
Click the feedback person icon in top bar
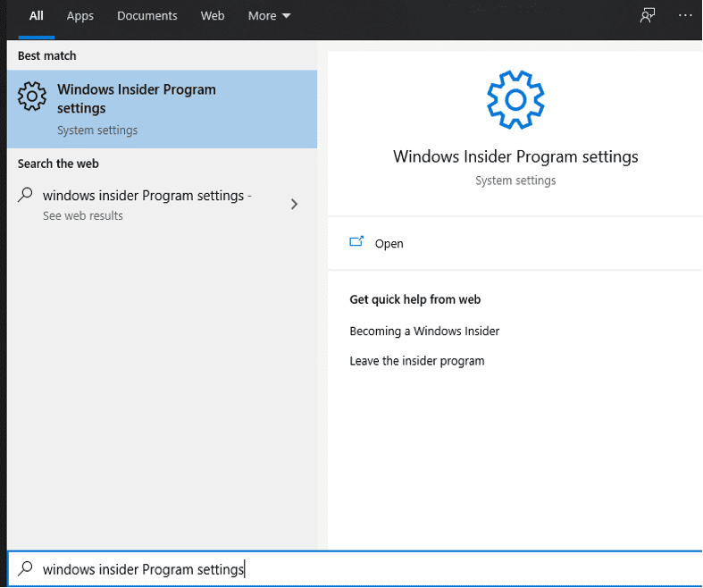coord(647,16)
